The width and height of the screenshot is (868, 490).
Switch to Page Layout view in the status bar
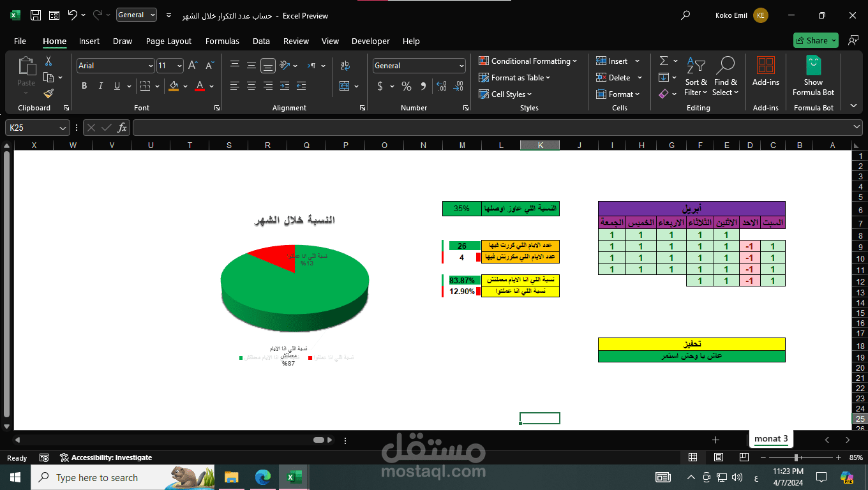coord(719,457)
